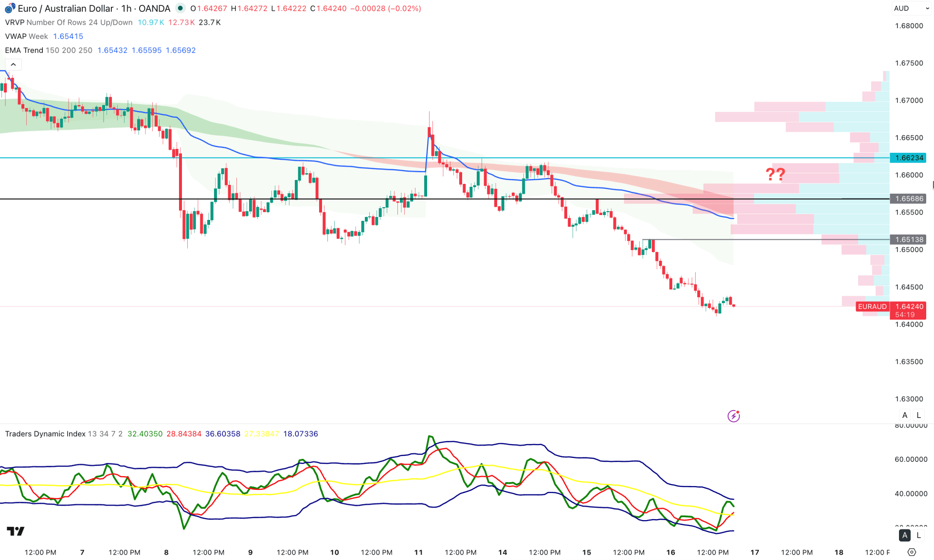Image resolution: width=934 pixels, height=560 pixels.
Task: Click the EUR/AUD currency pair flag icon
Action: click(x=7, y=8)
